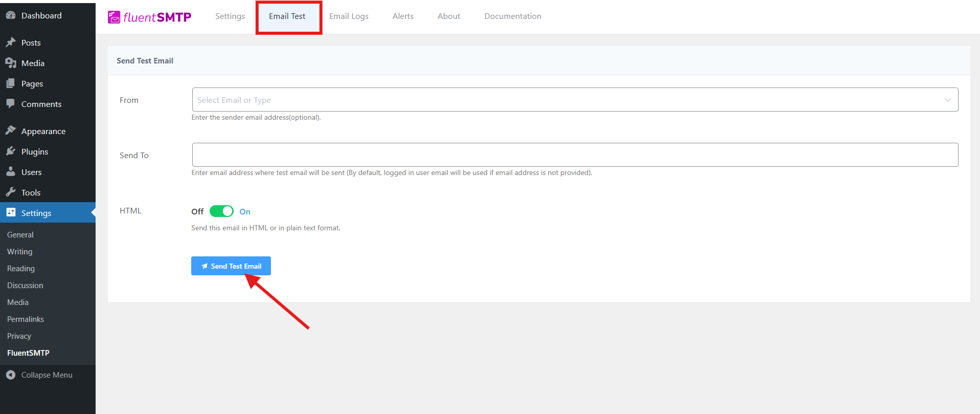Open the Plugins menu item
The width and height of the screenshot is (980, 414).
click(x=35, y=151)
